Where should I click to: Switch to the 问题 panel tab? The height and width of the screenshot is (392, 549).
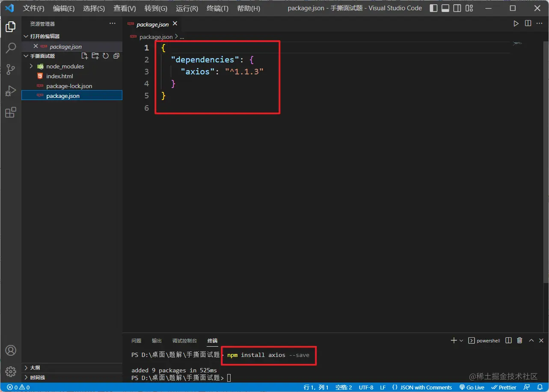pyautogui.click(x=137, y=341)
